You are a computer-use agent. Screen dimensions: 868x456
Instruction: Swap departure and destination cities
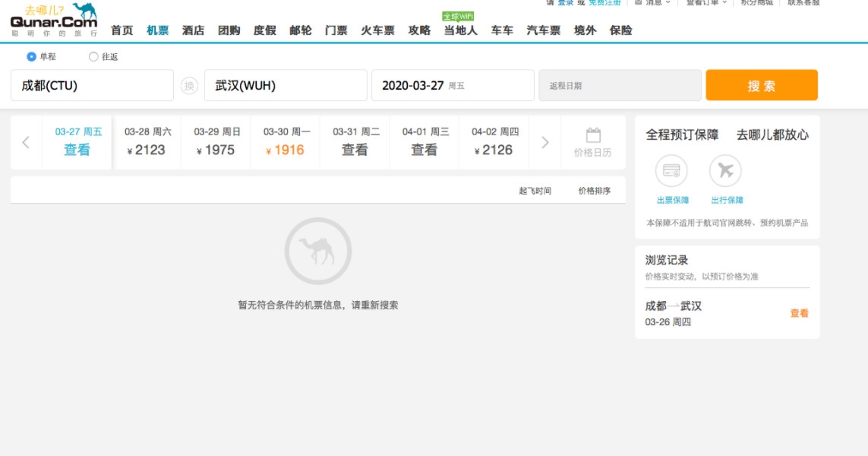[189, 86]
